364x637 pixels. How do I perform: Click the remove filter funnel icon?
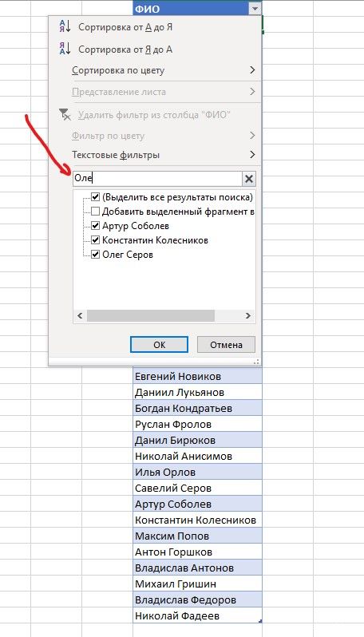click(65, 114)
